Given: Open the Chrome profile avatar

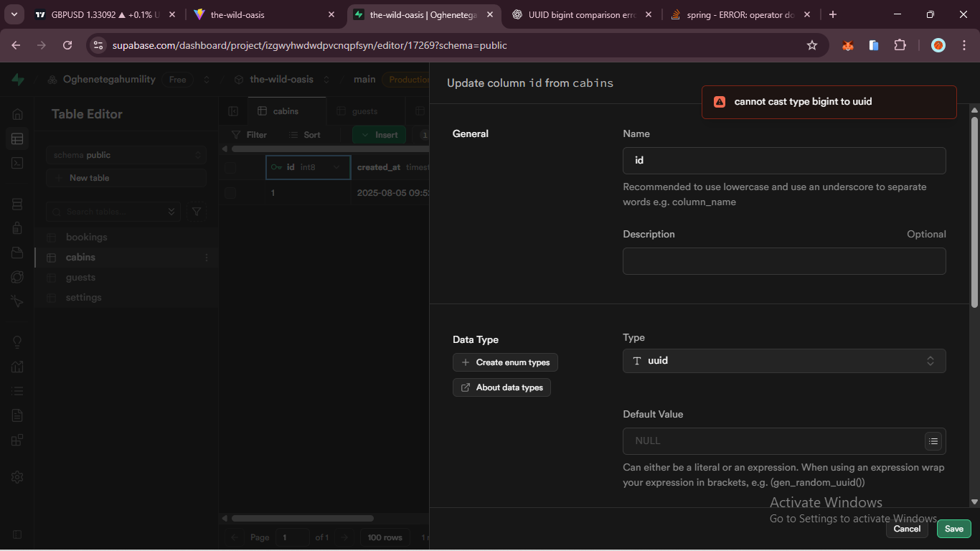Looking at the screenshot, I should 938,45.
